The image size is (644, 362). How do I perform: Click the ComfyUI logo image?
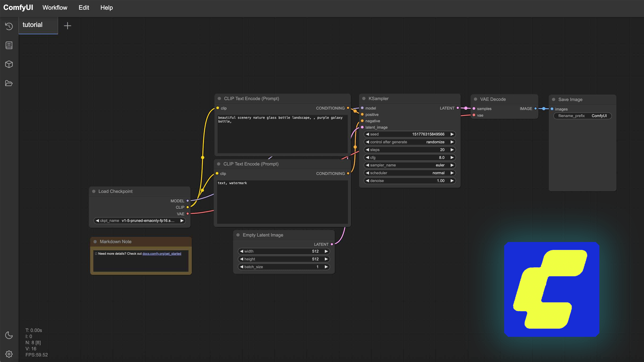552,289
